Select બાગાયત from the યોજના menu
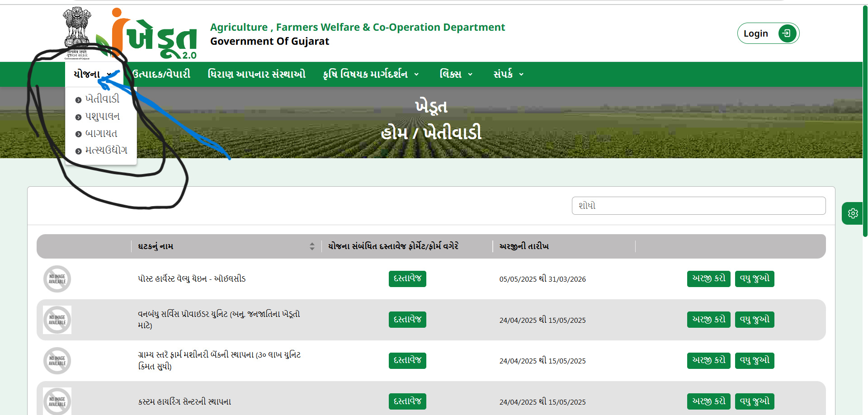Screen dimensions: 868x415 pos(101,134)
